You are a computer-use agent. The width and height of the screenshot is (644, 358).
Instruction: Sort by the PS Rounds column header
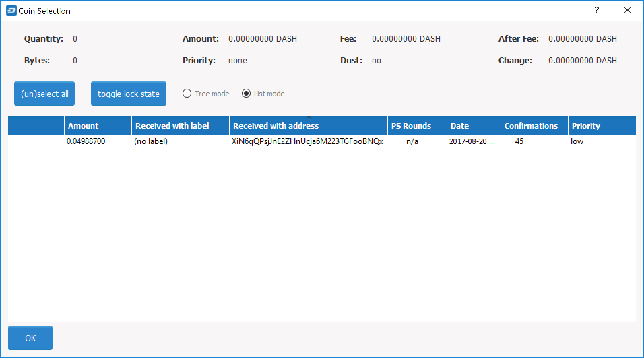point(417,126)
